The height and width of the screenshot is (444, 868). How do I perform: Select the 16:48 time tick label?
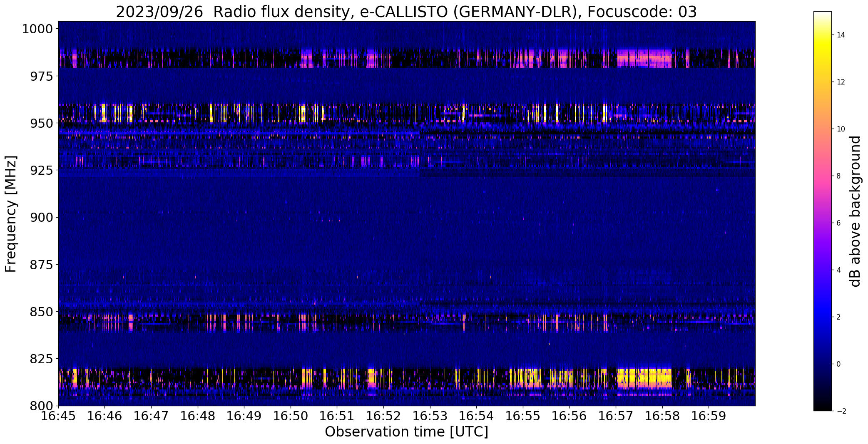(x=198, y=416)
